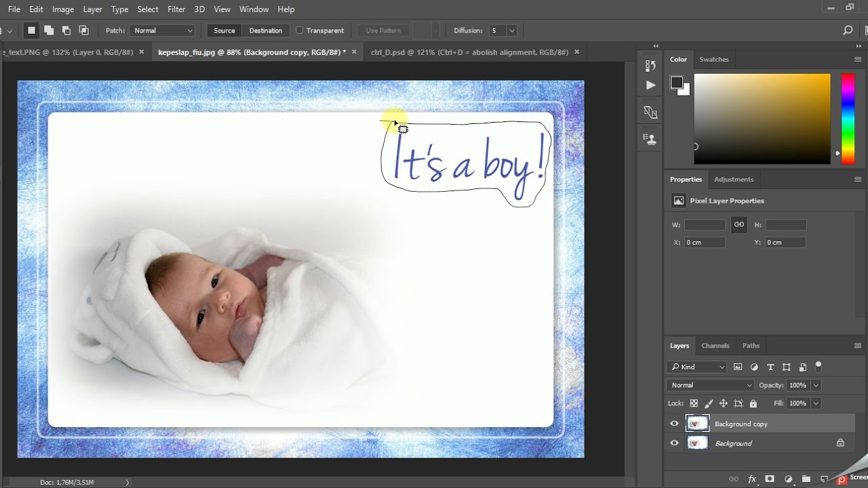Viewport: 868px width, 488px height.
Task: Toggle layer filtering switch on/off
Action: (818, 366)
